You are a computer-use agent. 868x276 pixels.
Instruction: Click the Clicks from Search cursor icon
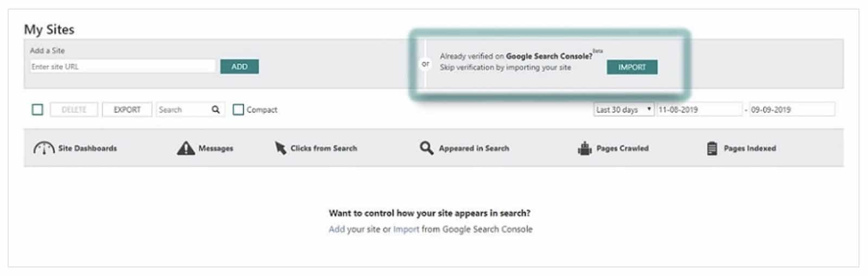tap(280, 148)
